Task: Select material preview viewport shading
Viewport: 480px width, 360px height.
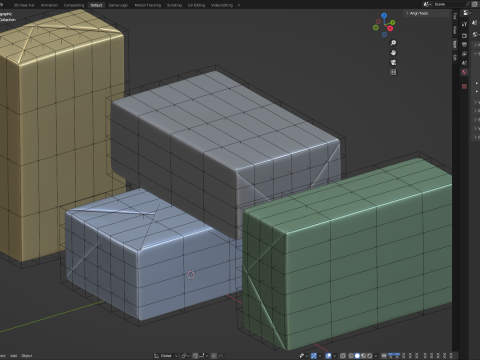Action: pyautogui.click(x=363, y=356)
